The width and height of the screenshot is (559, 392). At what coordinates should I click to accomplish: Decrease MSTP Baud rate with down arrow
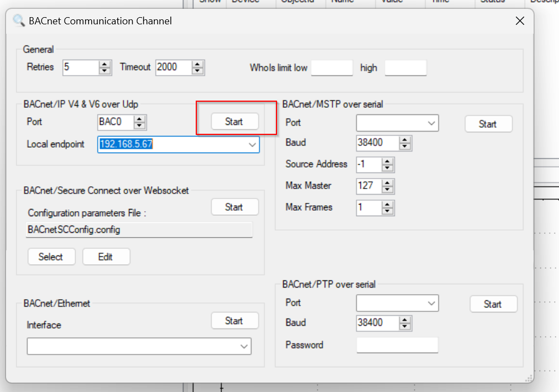pyautogui.click(x=405, y=146)
